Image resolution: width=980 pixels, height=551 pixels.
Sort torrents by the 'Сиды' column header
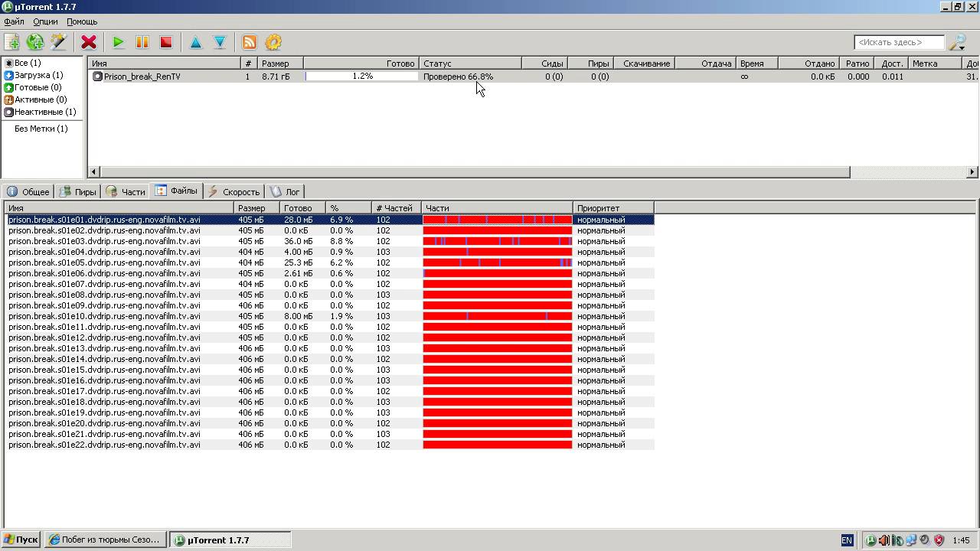(544, 64)
